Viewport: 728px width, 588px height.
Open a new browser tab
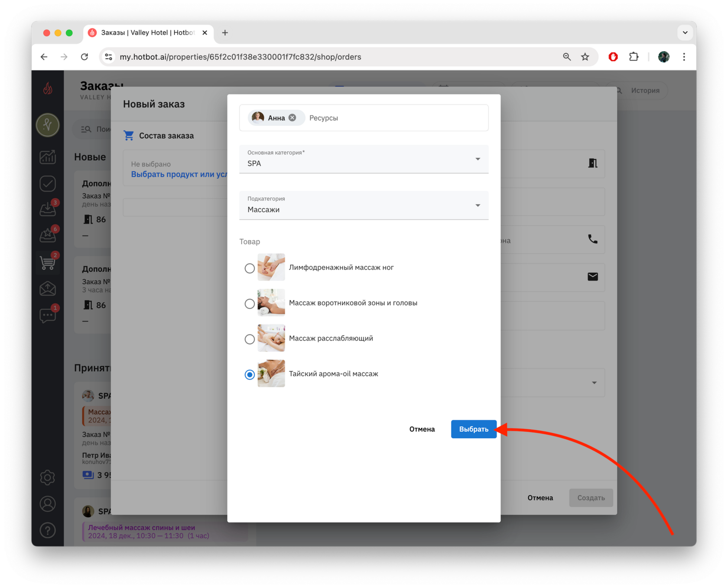[225, 33]
